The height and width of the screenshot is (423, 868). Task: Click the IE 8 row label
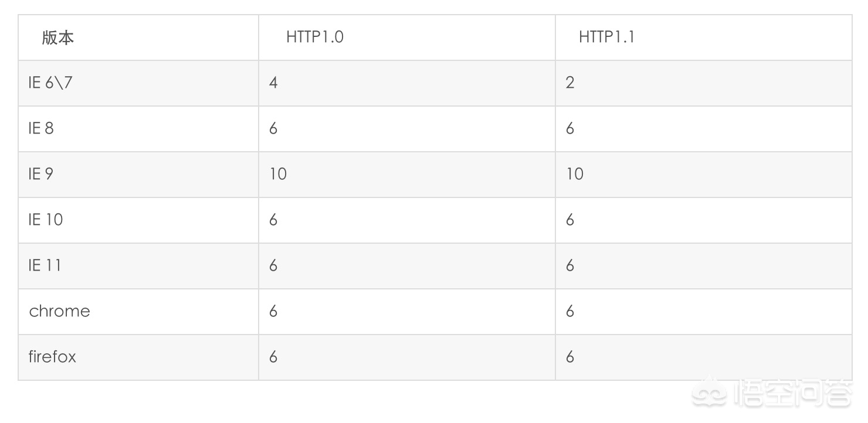click(41, 128)
